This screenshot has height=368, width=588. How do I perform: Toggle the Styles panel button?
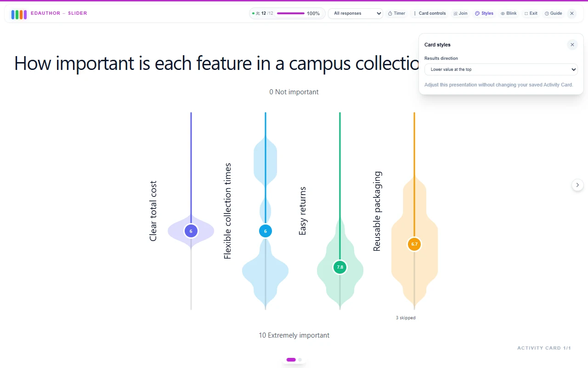484,13
